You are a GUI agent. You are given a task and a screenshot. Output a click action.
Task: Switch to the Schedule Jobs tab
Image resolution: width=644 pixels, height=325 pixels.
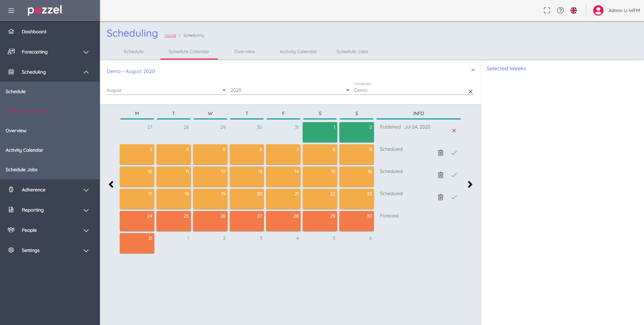tap(352, 51)
